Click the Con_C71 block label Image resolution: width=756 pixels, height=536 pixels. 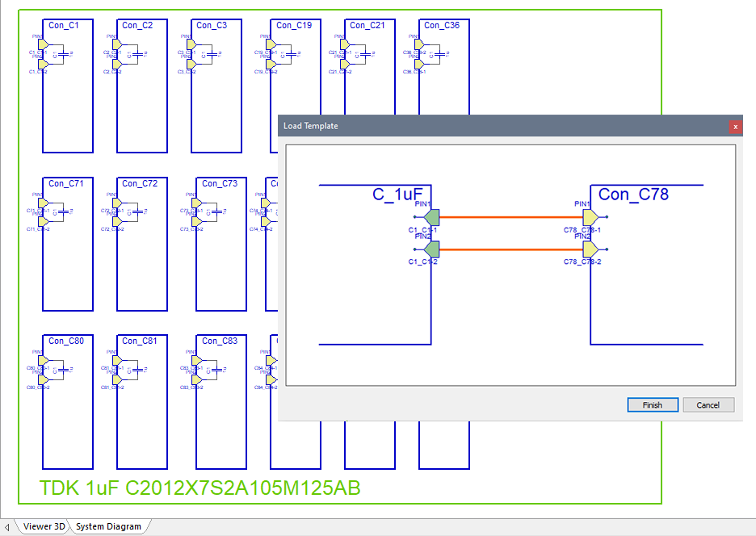pos(66,184)
